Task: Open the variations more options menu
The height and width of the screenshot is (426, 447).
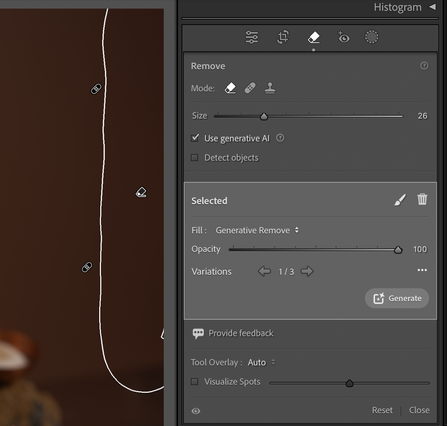Action: pos(422,270)
